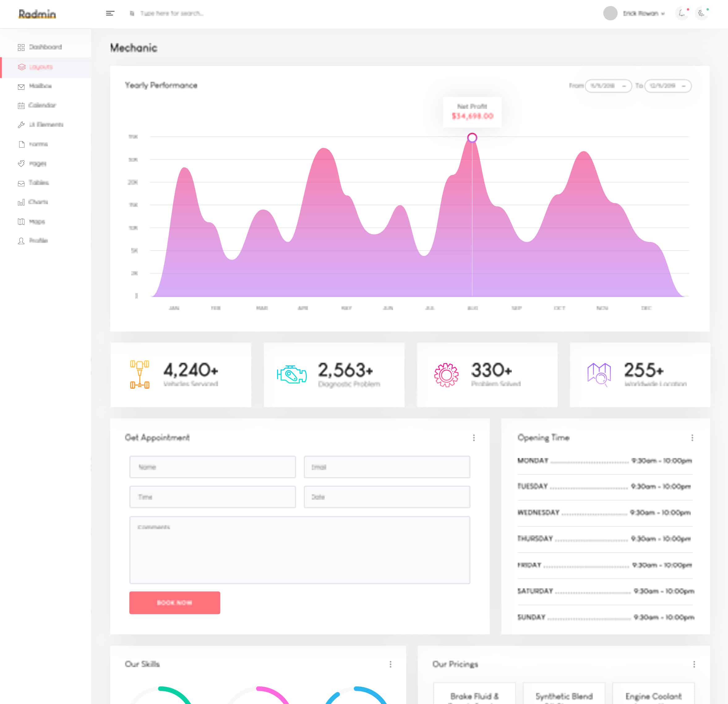728x704 pixels.
Task: Click the Time input field
Action: [212, 497]
